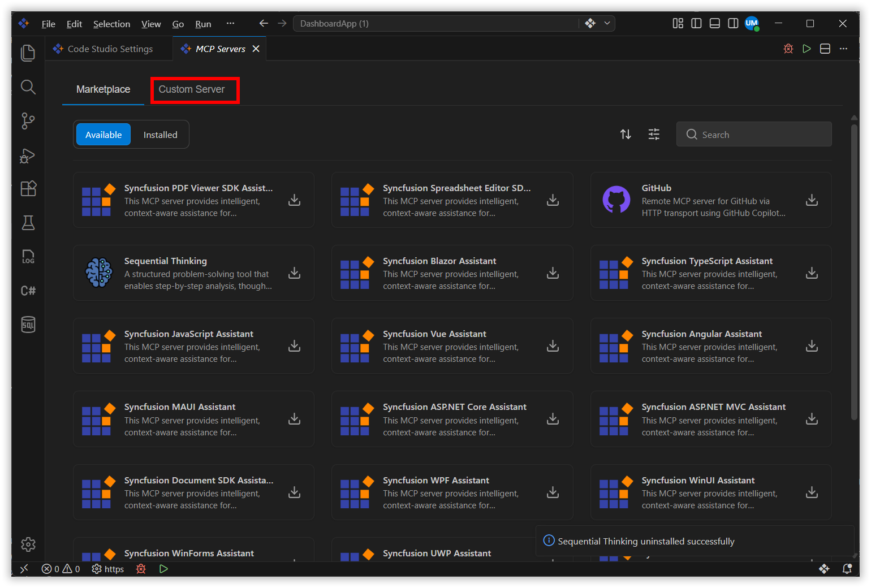Toggle the bottom panel from the title bar
Screen dimensions: 871x588
[715, 23]
